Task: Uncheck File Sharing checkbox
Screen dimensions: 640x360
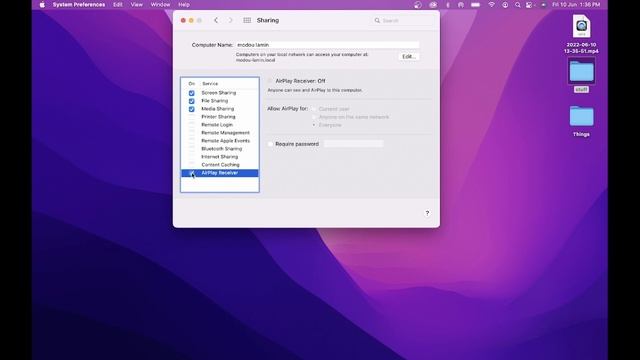Action: (191, 101)
